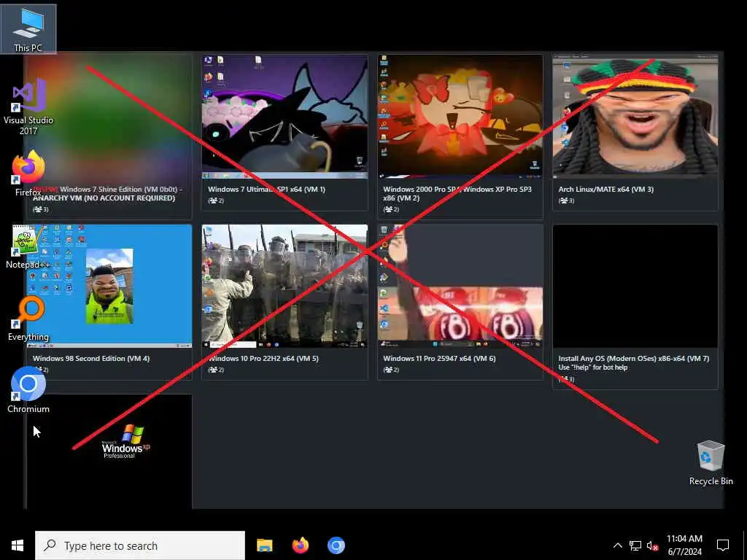Click the Windows 98 Second Edition (VM 4) title
This screenshot has height=560, width=747.
(91, 359)
